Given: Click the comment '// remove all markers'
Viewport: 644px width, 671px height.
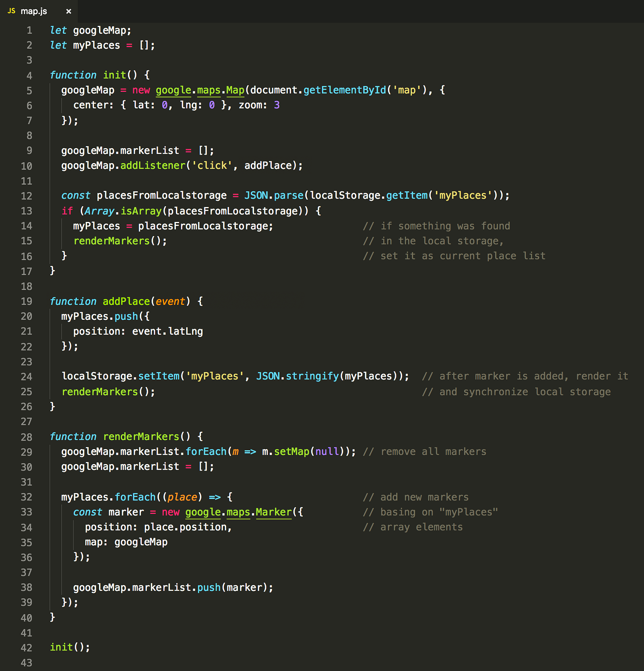Looking at the screenshot, I should pos(425,451).
